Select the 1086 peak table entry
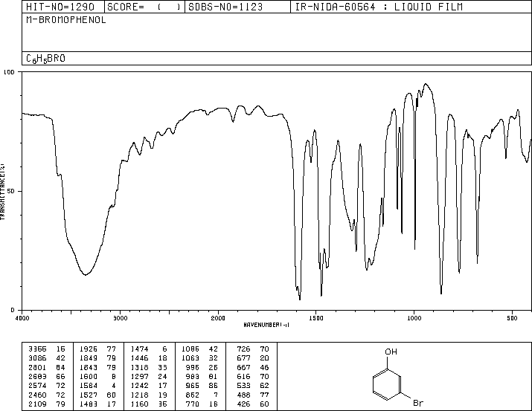This screenshot has width=532, height=411. click(200, 349)
